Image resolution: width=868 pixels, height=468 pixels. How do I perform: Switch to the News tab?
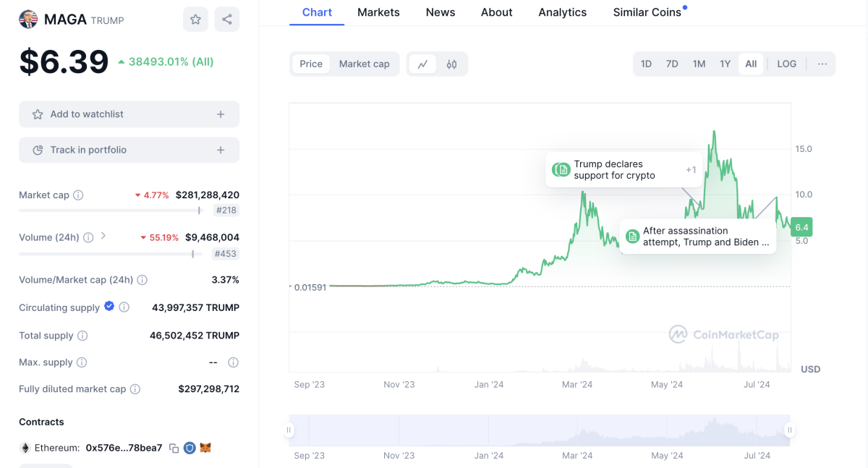[x=441, y=12]
